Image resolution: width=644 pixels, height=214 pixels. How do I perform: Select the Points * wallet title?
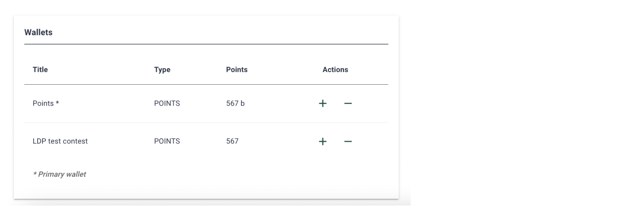pos(46,103)
